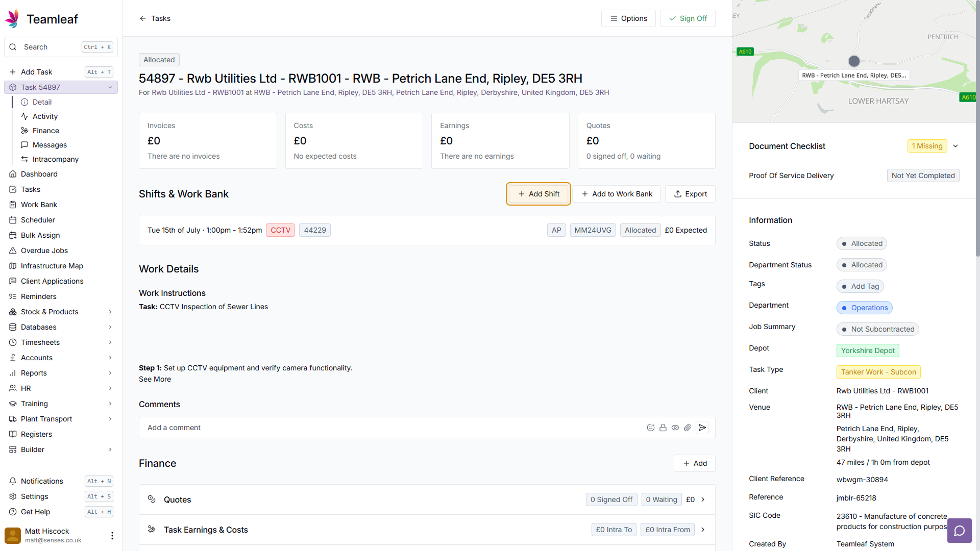The height and width of the screenshot is (551, 980).
Task: Open Bulk Assign in sidebar
Action: point(61,235)
